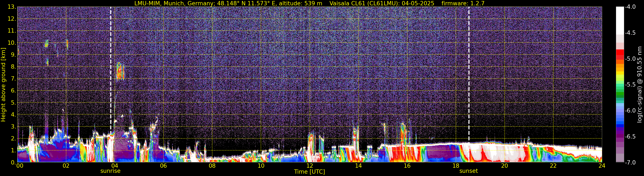Click the '10' time axis tick label

261,166
